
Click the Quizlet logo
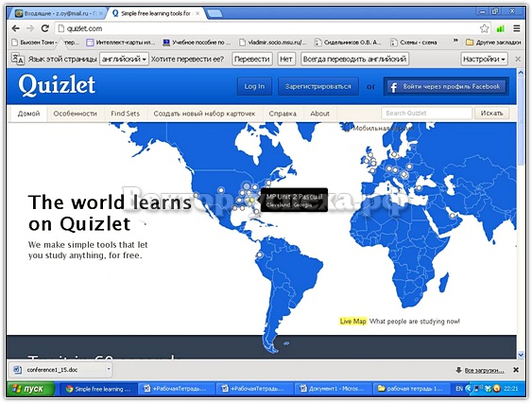57,85
